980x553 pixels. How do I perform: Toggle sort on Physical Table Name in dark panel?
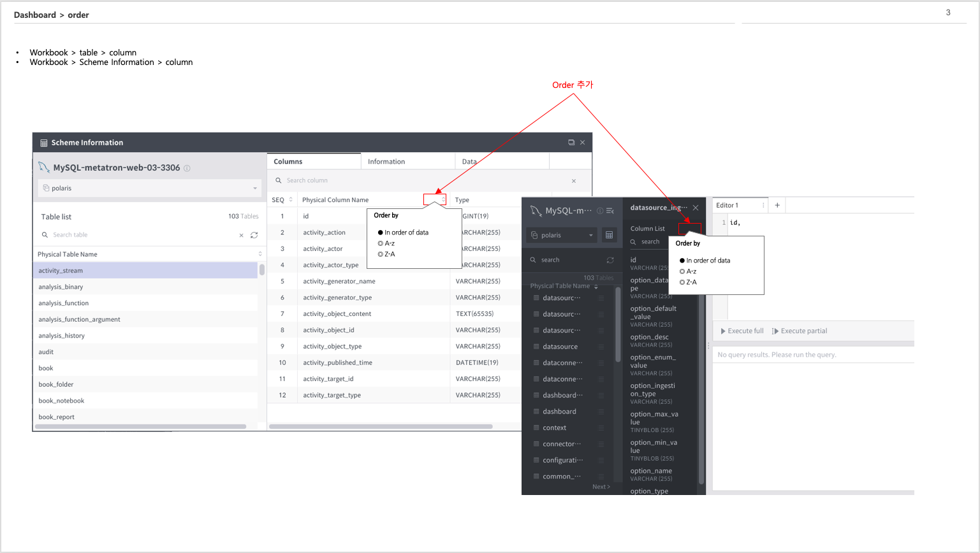click(596, 286)
